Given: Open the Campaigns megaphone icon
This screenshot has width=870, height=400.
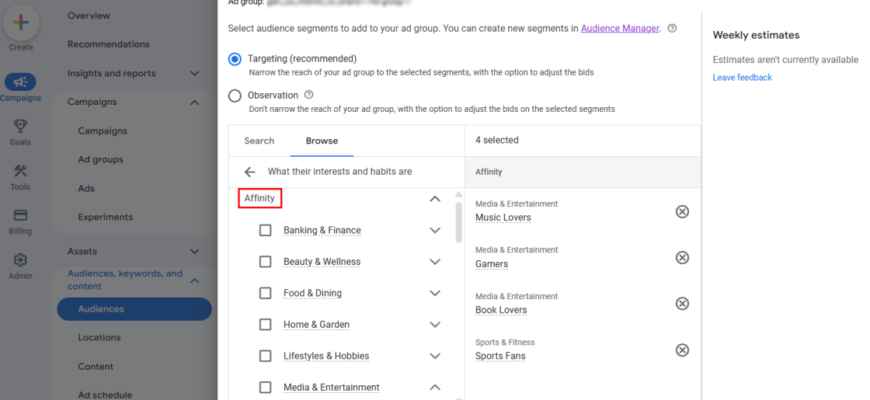Looking at the screenshot, I should (x=21, y=82).
